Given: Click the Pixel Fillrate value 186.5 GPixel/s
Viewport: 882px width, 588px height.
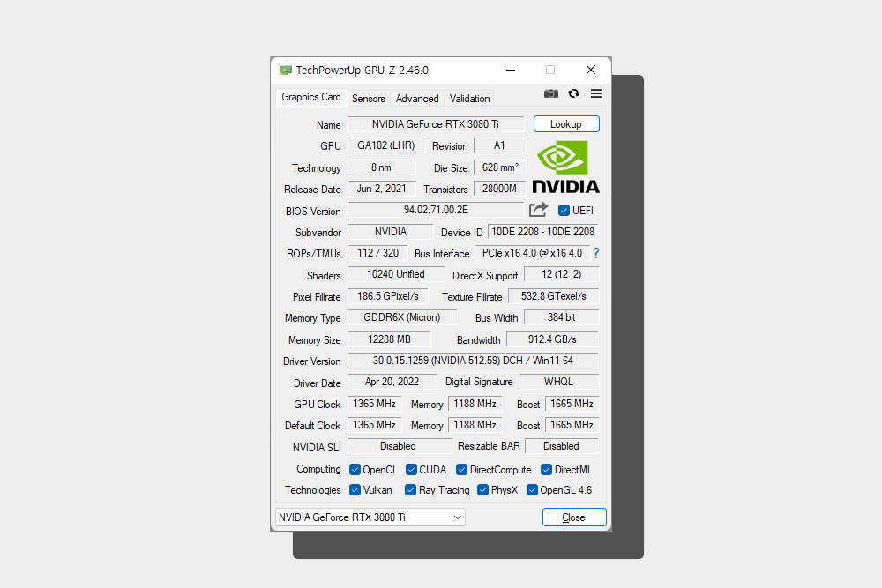Looking at the screenshot, I should (x=387, y=296).
